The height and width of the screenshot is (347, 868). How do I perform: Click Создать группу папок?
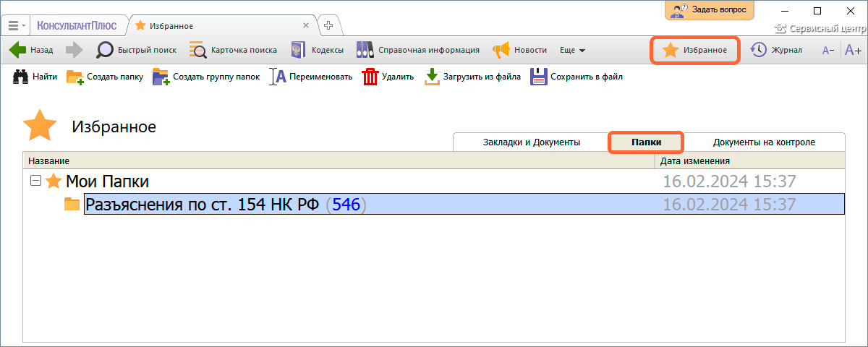[x=206, y=76]
